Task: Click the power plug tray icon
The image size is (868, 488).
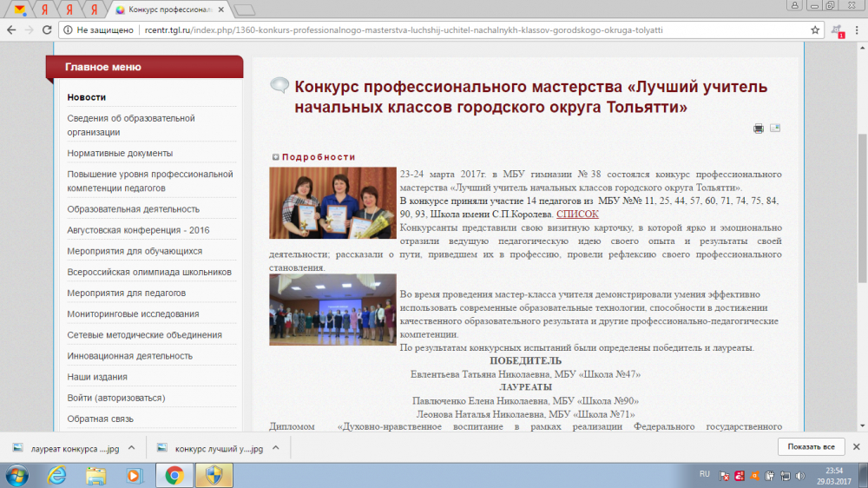Action: (769, 475)
